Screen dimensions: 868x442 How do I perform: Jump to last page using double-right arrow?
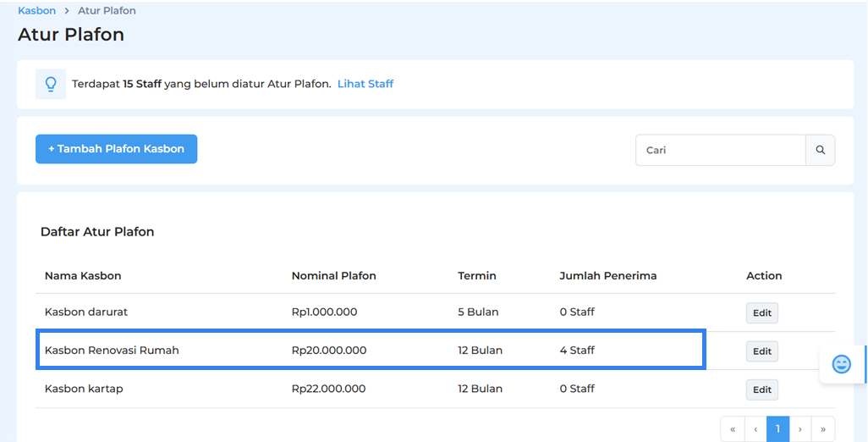point(823,429)
